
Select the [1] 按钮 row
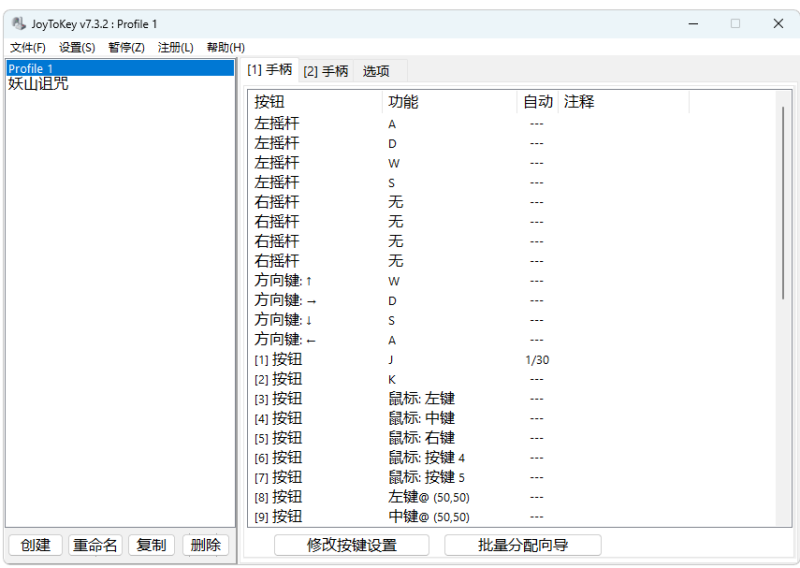click(x=512, y=360)
